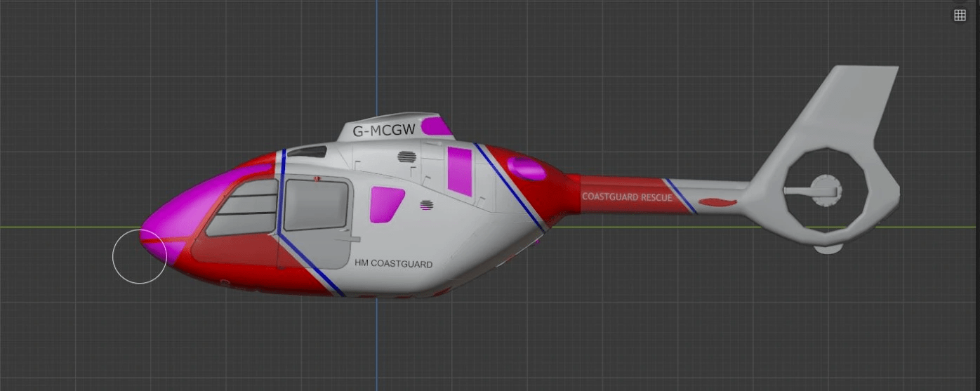Screen dimensions: 980x391
Task: Click the HM COASTGUARD fuselage label
Action: (x=393, y=264)
